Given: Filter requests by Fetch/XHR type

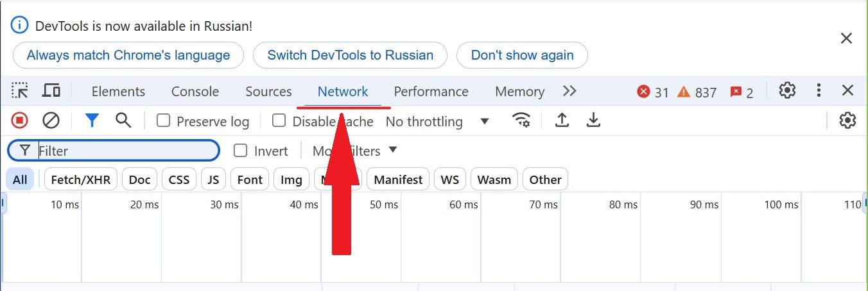Looking at the screenshot, I should 81,179.
